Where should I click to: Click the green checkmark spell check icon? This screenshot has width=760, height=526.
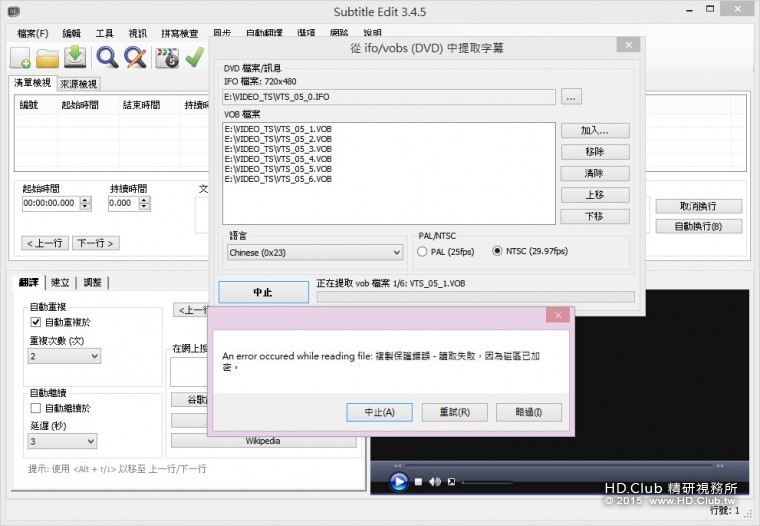point(194,57)
